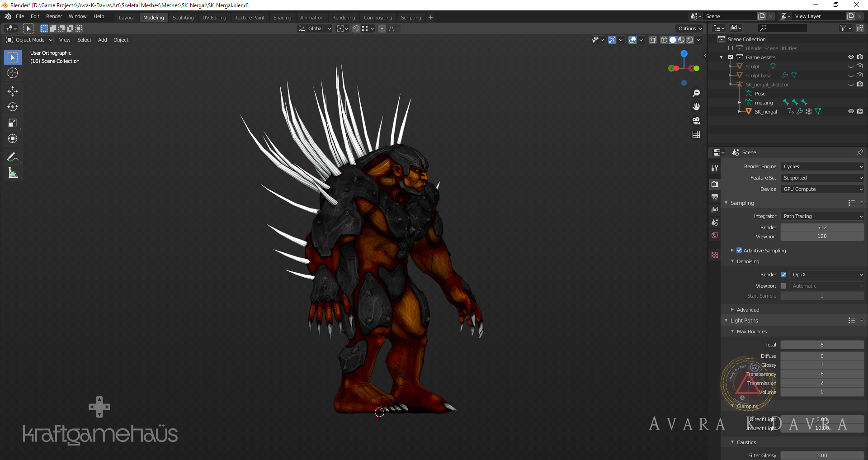Hide Game Assets collection in viewport
The height and width of the screenshot is (460, 868).
[851, 57]
